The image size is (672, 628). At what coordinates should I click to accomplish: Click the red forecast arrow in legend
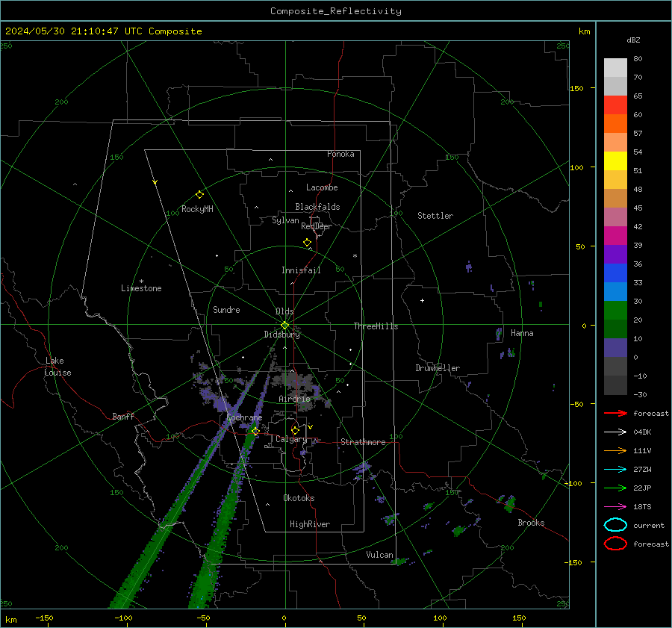tap(615, 413)
